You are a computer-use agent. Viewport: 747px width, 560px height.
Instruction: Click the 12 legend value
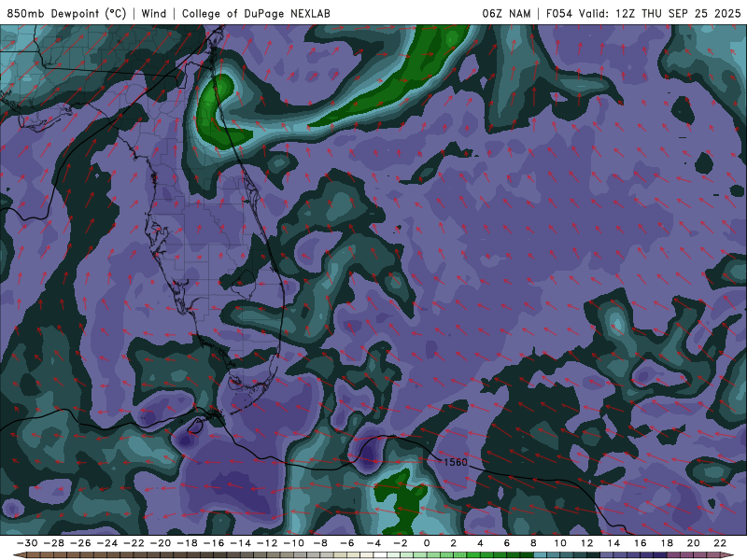(x=587, y=543)
